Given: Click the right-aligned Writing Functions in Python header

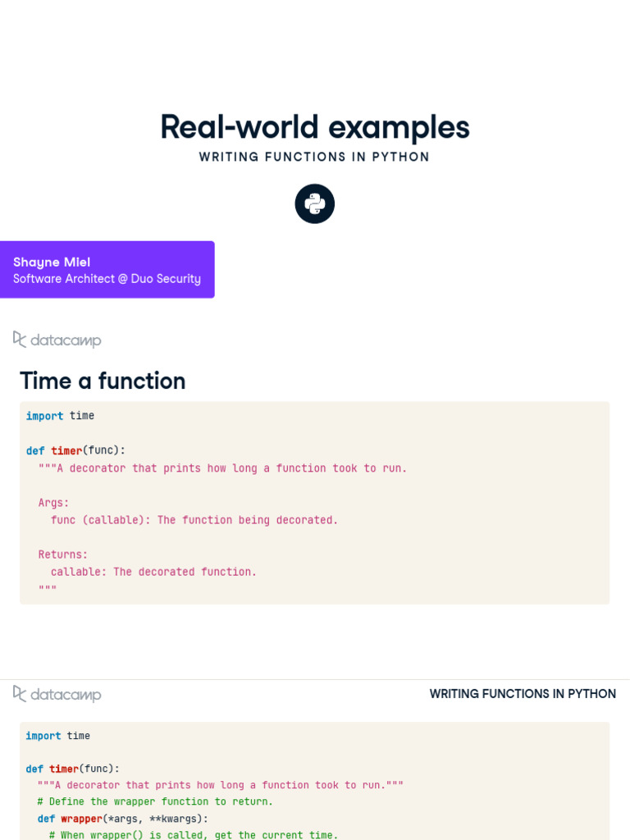Looking at the screenshot, I should pos(523,694).
